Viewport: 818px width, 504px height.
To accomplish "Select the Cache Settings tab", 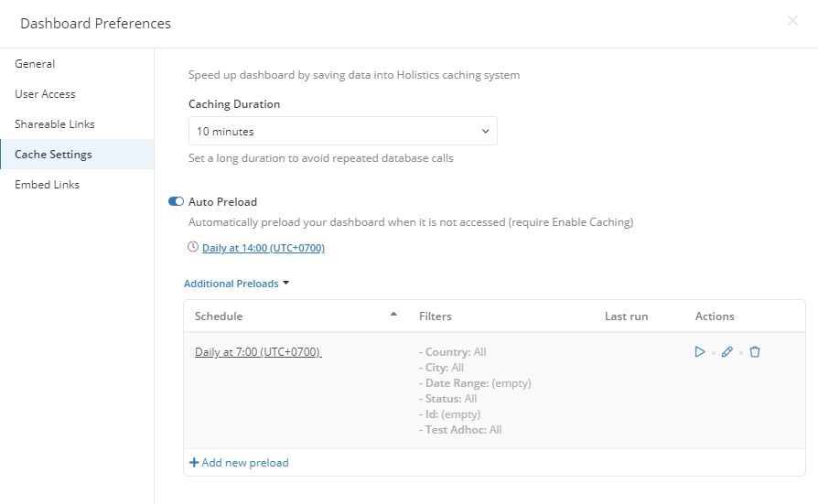I will (x=53, y=155).
